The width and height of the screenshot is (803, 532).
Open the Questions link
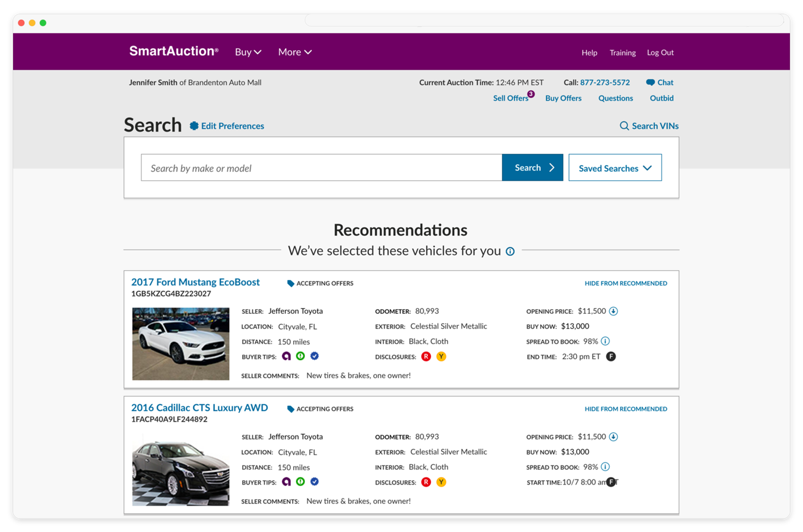coord(615,98)
